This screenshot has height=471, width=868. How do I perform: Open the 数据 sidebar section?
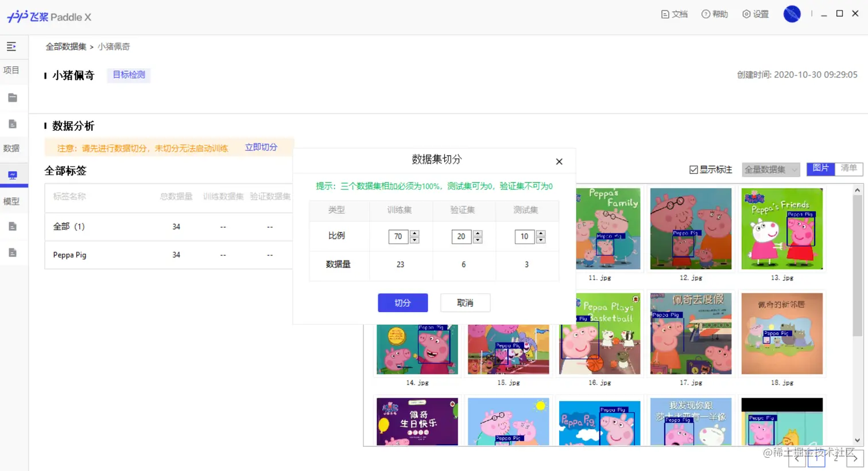pyautogui.click(x=11, y=148)
